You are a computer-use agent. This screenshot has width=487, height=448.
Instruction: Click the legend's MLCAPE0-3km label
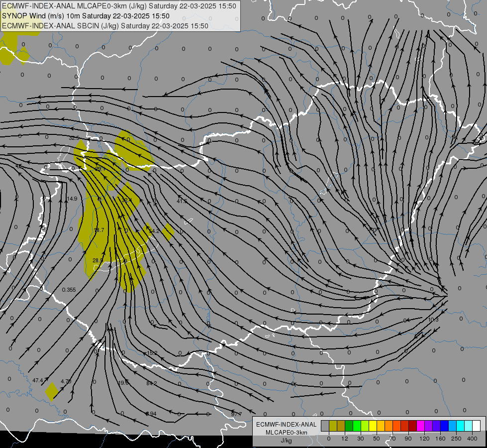(x=286, y=433)
